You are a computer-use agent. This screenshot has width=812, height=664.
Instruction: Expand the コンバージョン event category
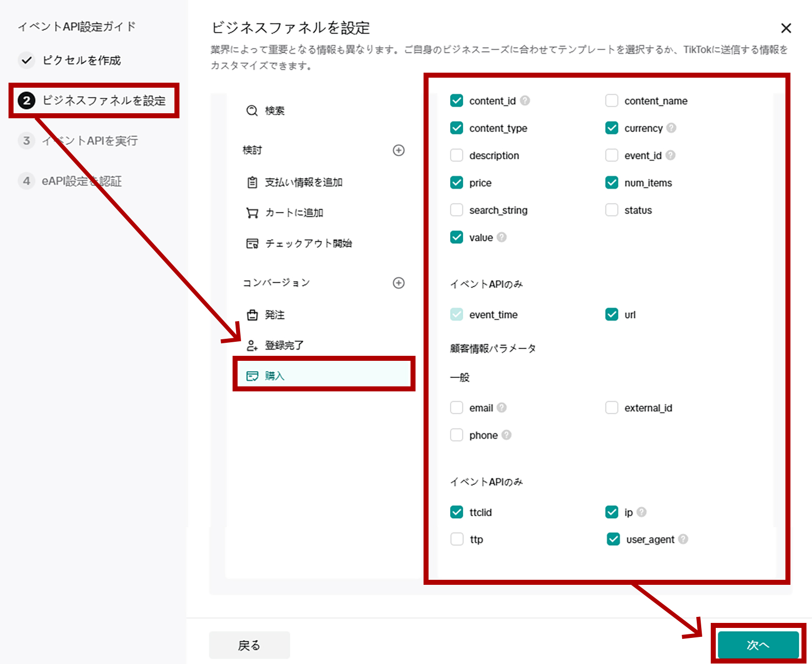(x=398, y=283)
